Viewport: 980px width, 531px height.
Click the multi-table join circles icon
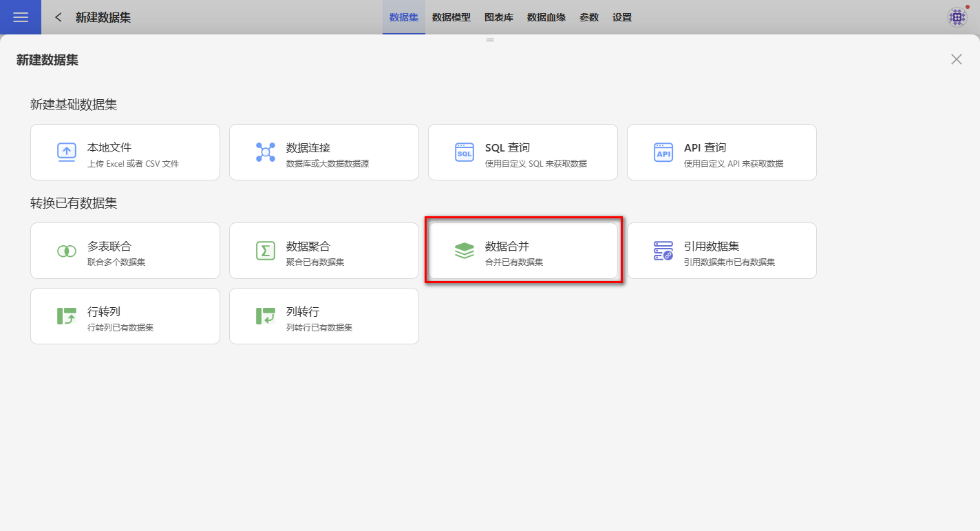pyautogui.click(x=67, y=251)
